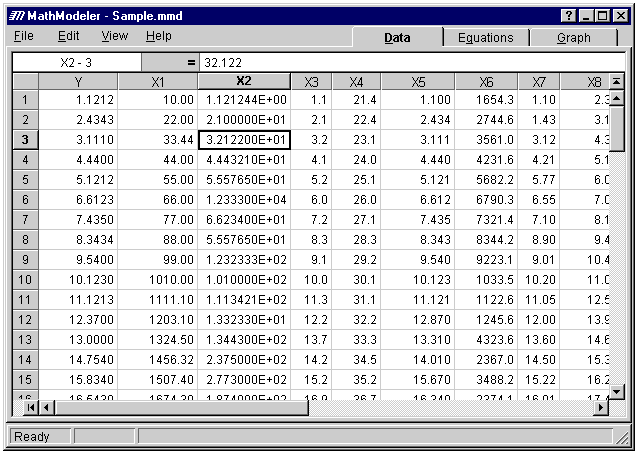Click cell 15.22 in X7 column
640x456 pixels.
[539, 380]
